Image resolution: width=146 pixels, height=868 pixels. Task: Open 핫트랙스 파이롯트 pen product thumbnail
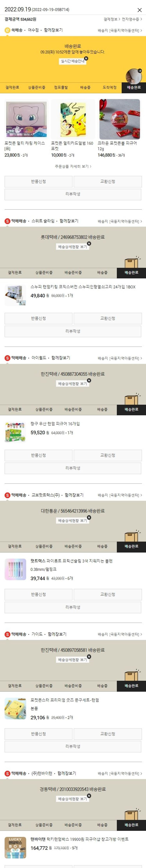pos(15,569)
